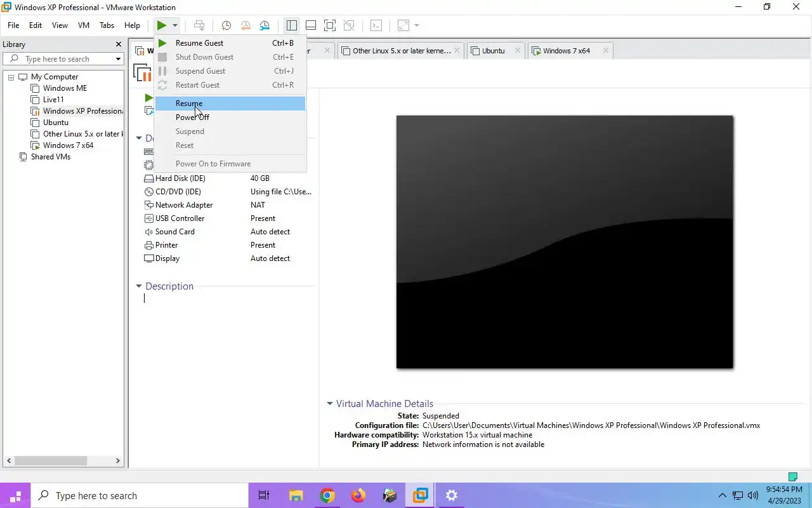
Task: Select Windows ME in the library
Action: tap(65, 88)
